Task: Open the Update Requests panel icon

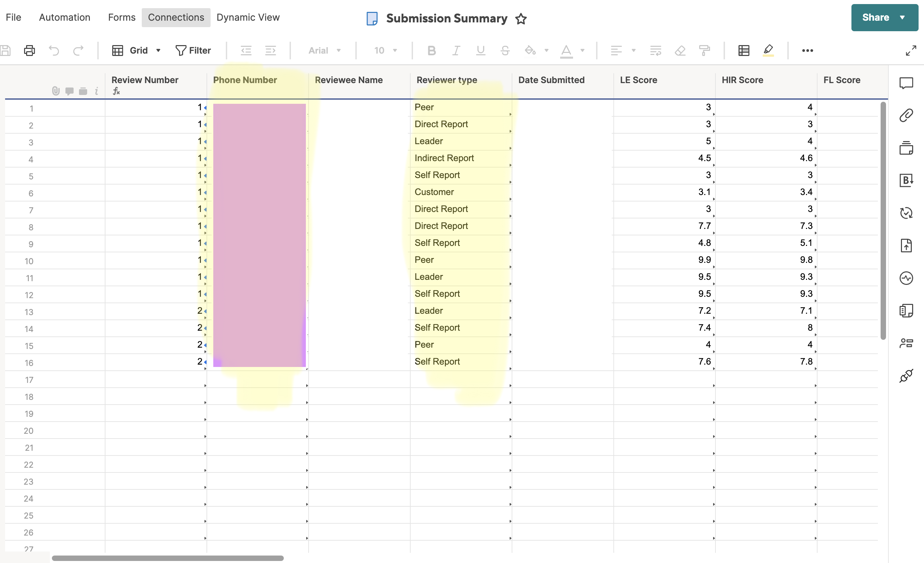Action: (x=906, y=213)
